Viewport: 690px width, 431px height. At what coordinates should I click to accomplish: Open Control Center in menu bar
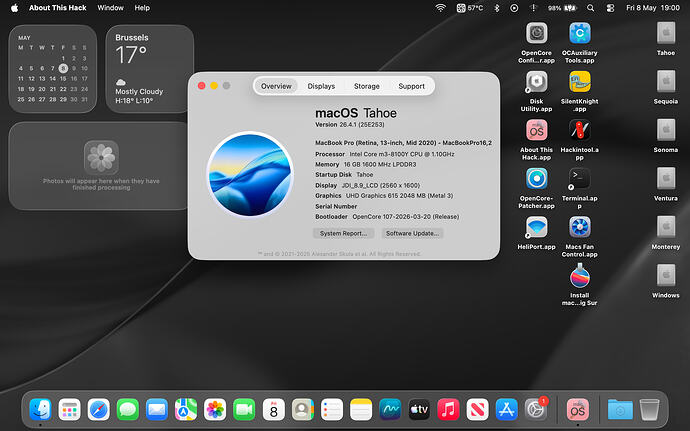tap(610, 7)
